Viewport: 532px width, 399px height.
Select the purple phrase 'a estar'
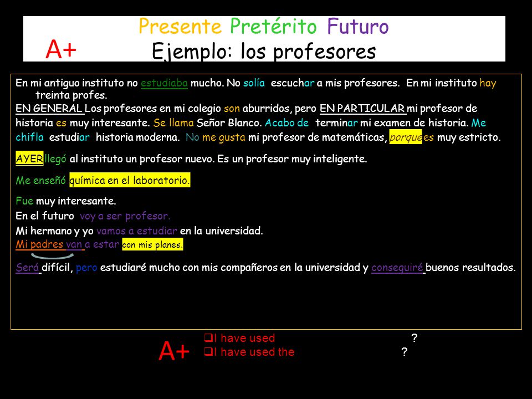click(x=102, y=244)
